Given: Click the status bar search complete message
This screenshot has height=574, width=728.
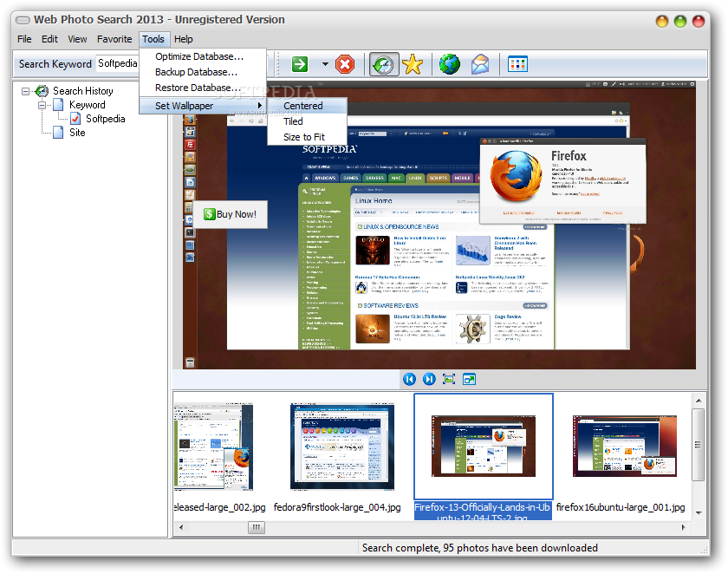Looking at the screenshot, I should pyautogui.click(x=479, y=548).
